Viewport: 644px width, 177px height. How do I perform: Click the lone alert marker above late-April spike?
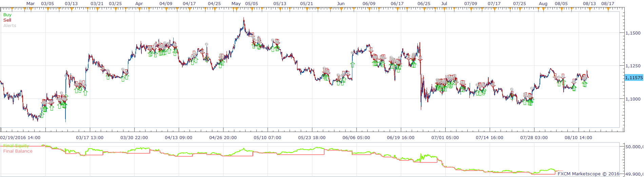pyautogui.click(x=207, y=44)
